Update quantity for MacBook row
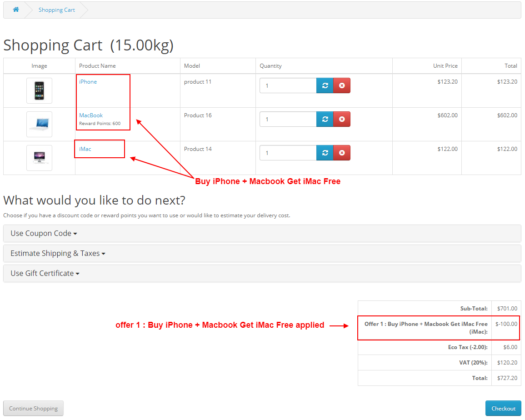The image size is (525, 420). tap(325, 119)
